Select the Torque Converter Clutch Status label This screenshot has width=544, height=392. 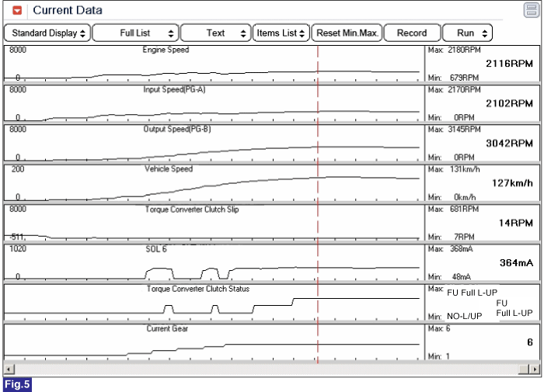(x=198, y=289)
